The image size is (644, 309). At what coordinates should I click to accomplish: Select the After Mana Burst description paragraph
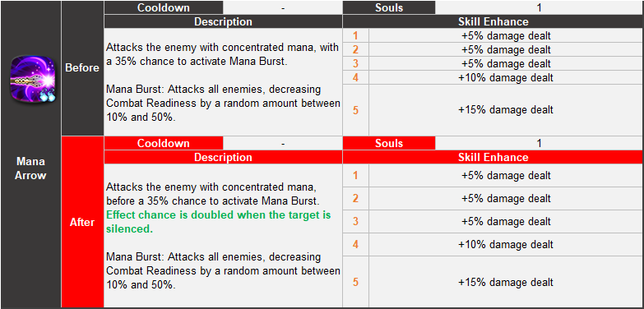223,271
